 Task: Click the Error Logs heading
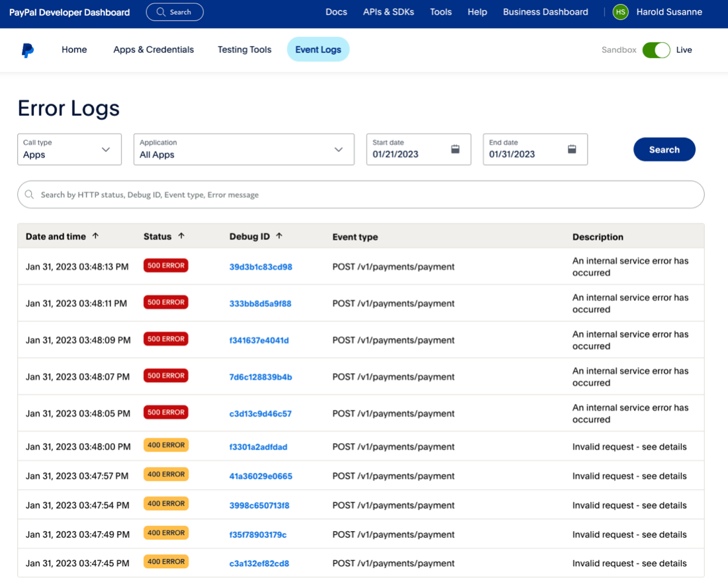click(x=69, y=108)
